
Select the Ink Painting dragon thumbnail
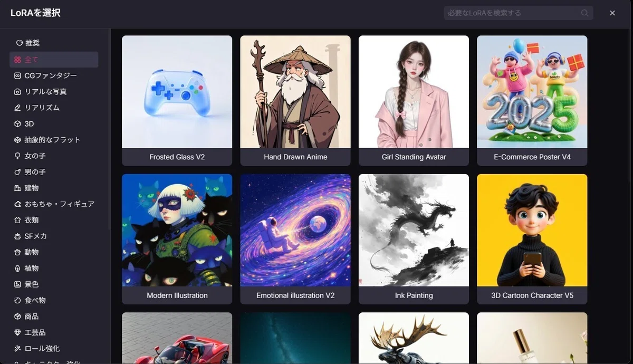pyautogui.click(x=414, y=231)
